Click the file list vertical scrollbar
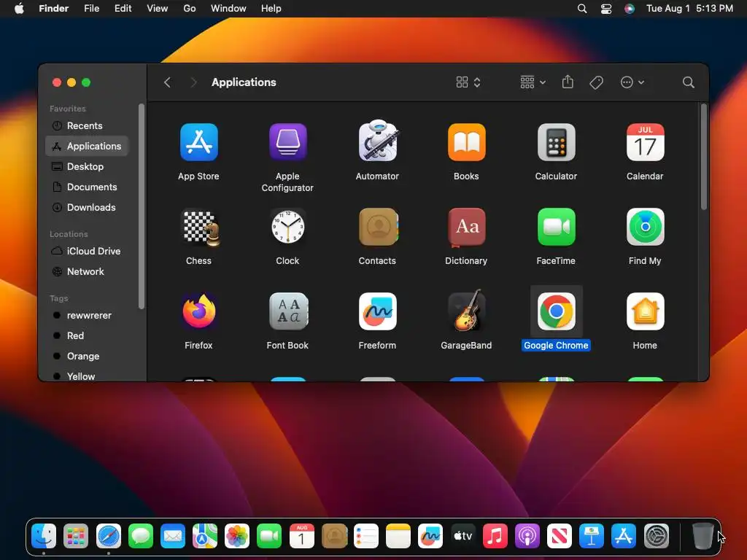The image size is (747, 560). pyautogui.click(x=704, y=157)
